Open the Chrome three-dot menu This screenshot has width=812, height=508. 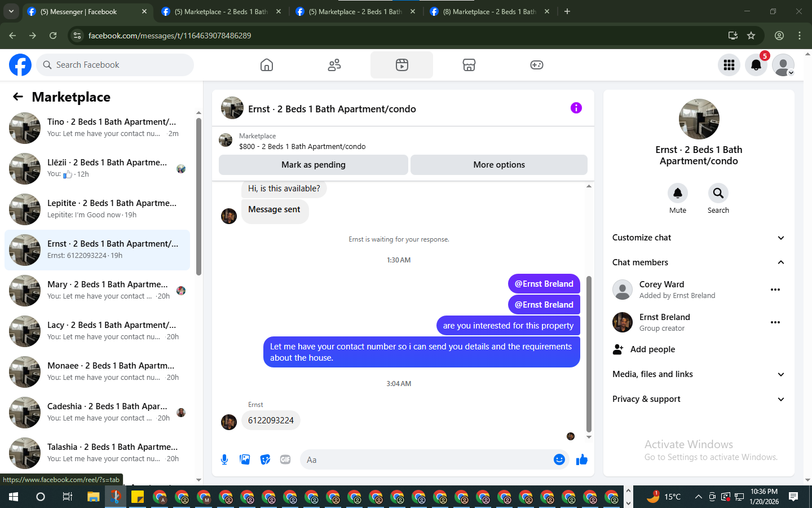(800, 36)
